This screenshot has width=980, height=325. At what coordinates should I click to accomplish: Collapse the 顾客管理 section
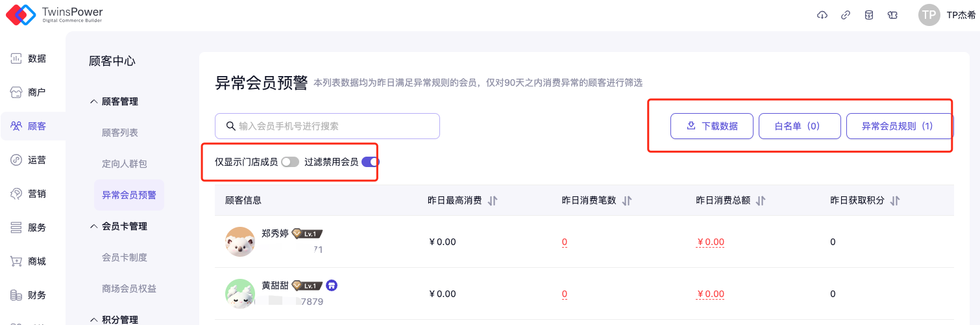point(94,101)
